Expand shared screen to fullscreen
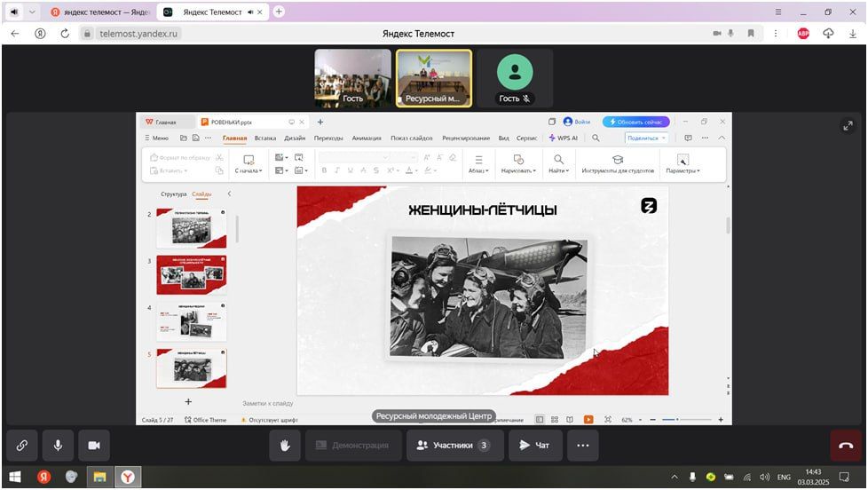The width and height of the screenshot is (868, 490). [x=848, y=126]
